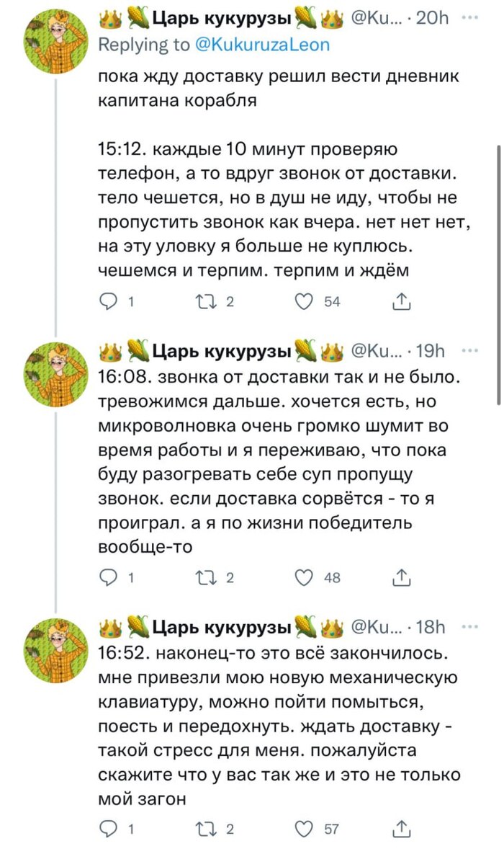Open the @KukuruzaLeon mention link
Viewport: 504px width, 854px height.
263,45
